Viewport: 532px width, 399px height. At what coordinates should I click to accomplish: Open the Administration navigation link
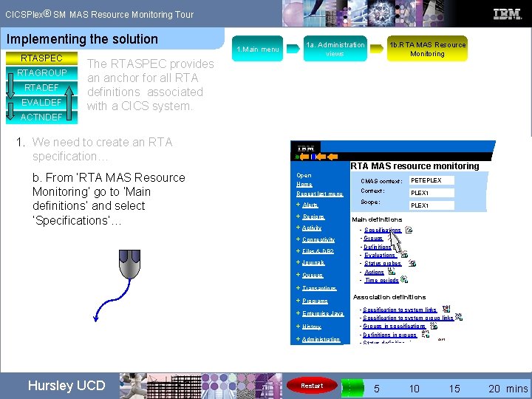[x=321, y=339]
